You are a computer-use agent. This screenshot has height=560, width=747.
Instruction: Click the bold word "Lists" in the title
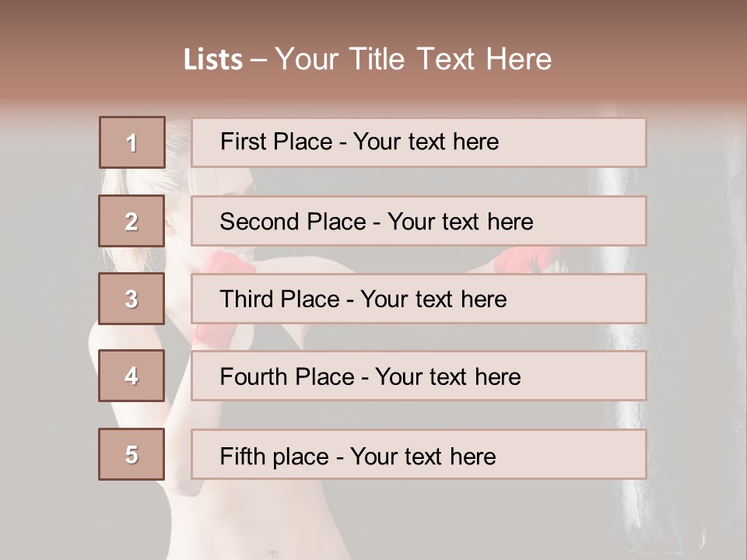coord(212,60)
